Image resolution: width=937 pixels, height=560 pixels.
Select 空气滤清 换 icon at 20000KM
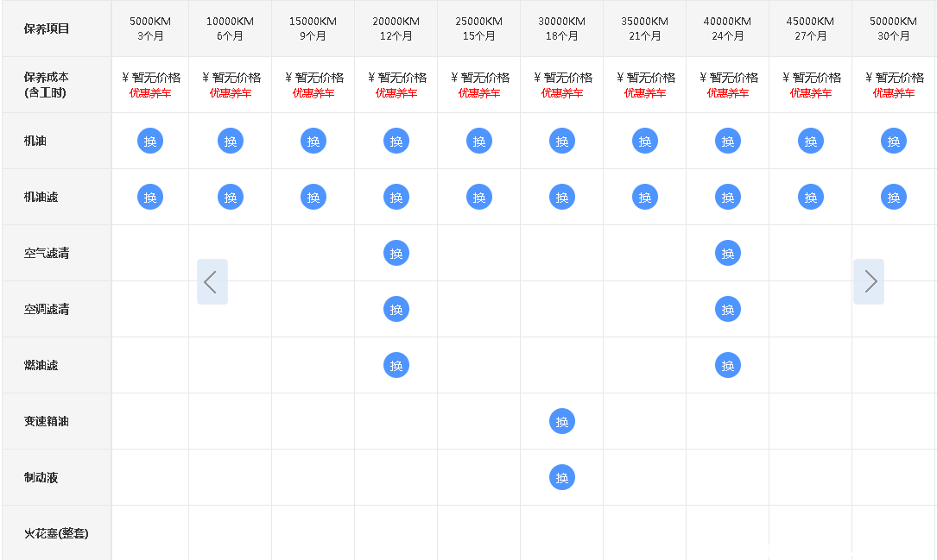coord(396,253)
